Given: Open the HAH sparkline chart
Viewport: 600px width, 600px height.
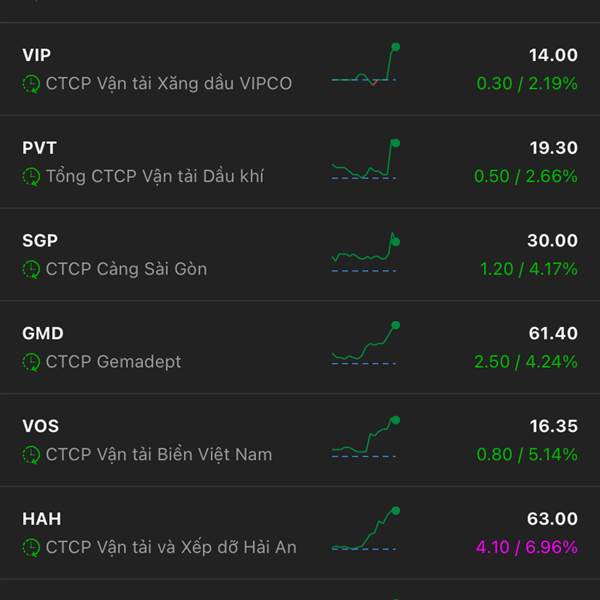Looking at the screenshot, I should point(365,529).
